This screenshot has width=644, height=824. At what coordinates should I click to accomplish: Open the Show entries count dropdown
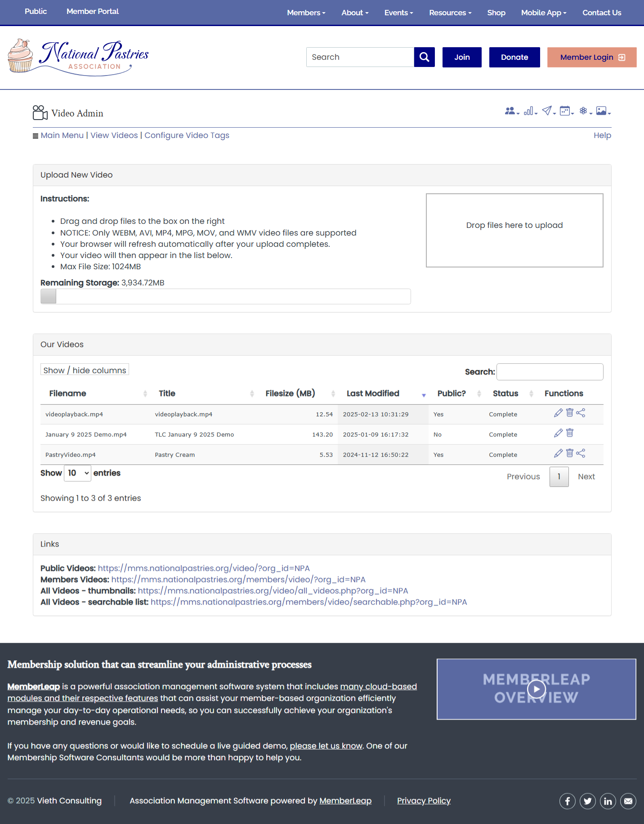tap(77, 473)
